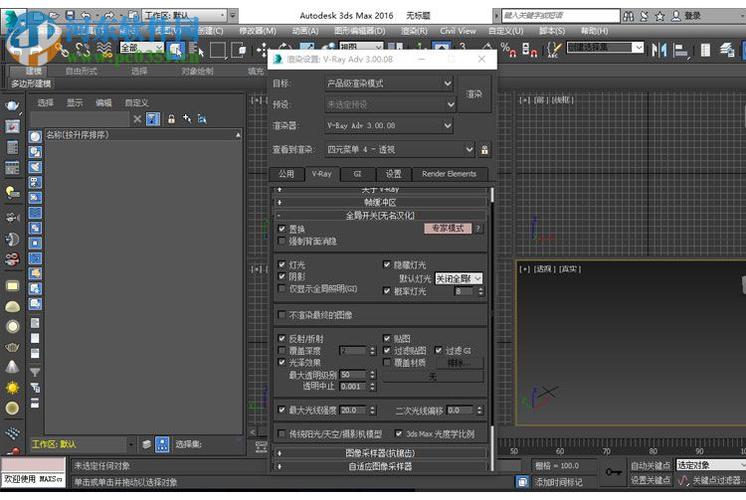Expand the 帧缓冲区 rollout
Screen dimensions: 746x500
[380, 202]
